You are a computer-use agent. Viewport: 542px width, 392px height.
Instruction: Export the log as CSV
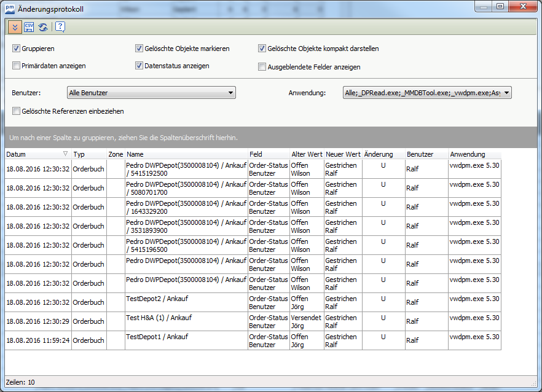click(x=29, y=27)
